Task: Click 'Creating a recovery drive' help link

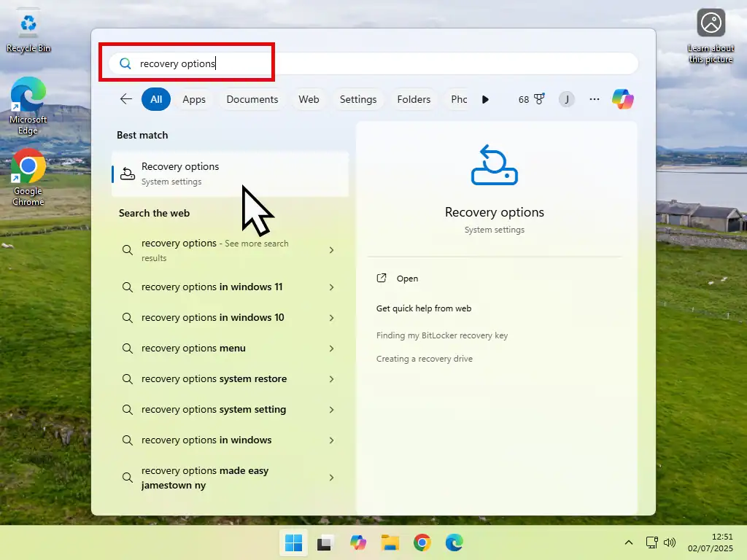Action: click(x=425, y=359)
